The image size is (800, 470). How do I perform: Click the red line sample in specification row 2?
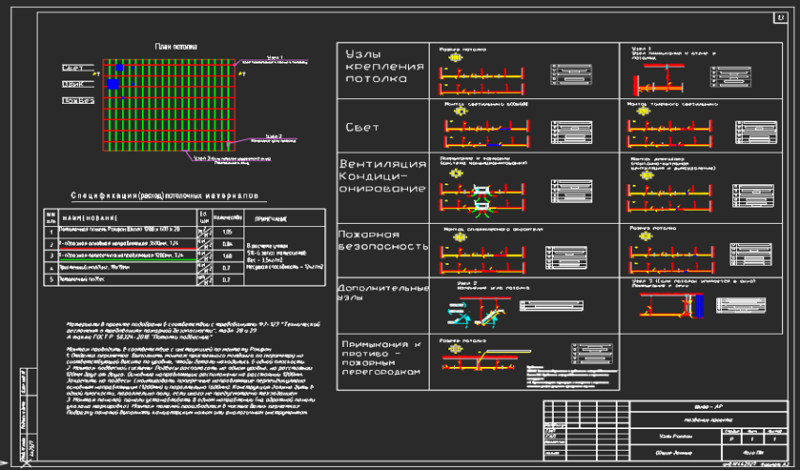point(128,249)
